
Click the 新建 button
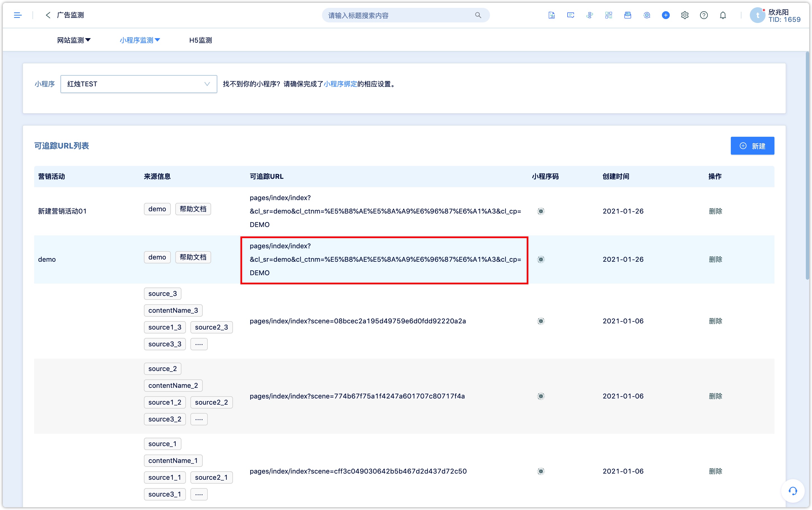752,146
